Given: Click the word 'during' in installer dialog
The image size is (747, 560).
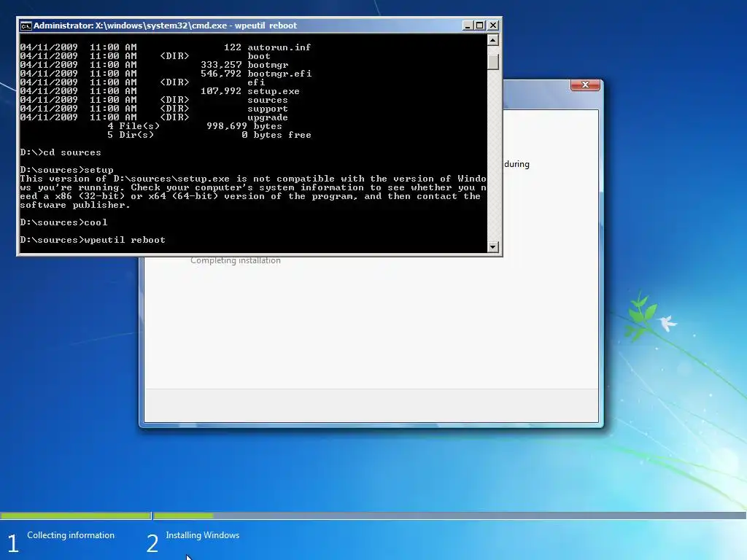Looking at the screenshot, I should click(517, 164).
